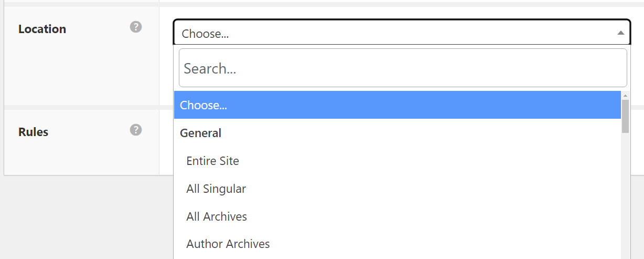Select the Entire Site option
Viewport: 644px width, 259px height.
pyautogui.click(x=212, y=161)
